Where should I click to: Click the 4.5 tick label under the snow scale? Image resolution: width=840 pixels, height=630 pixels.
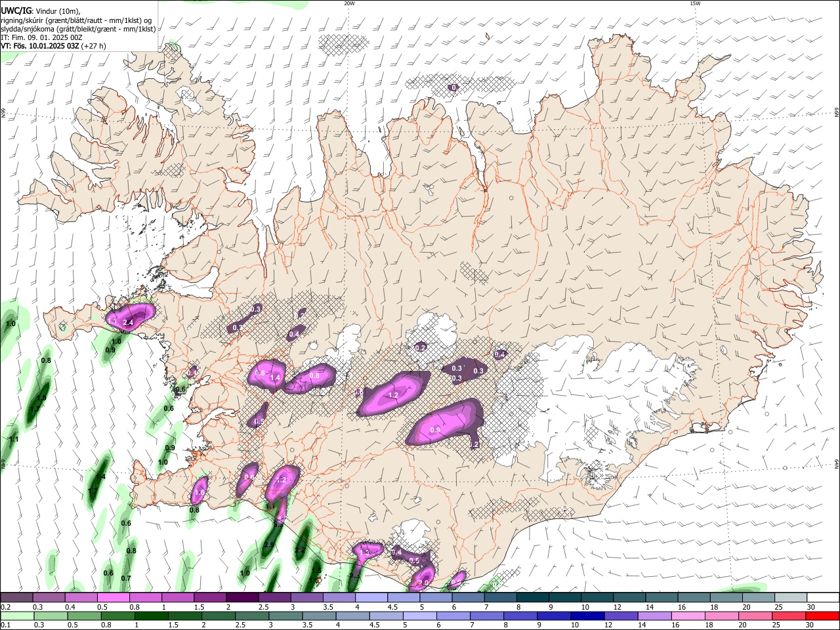click(392, 607)
